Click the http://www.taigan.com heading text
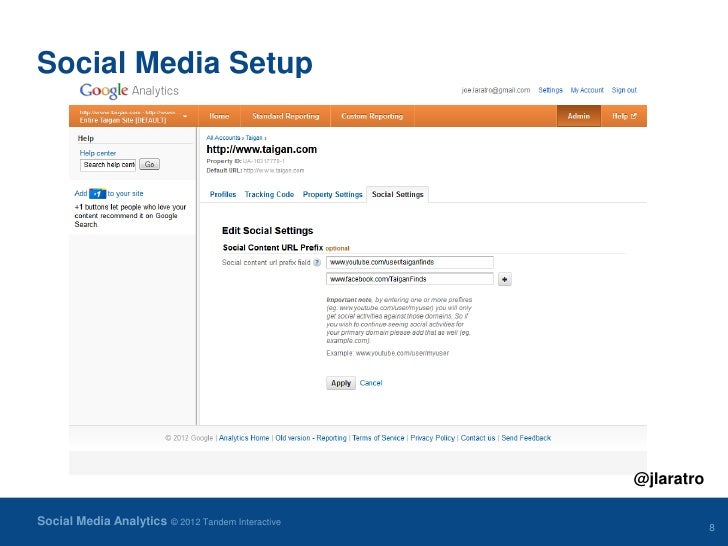Viewport: 728px width, 546px height. (x=261, y=150)
